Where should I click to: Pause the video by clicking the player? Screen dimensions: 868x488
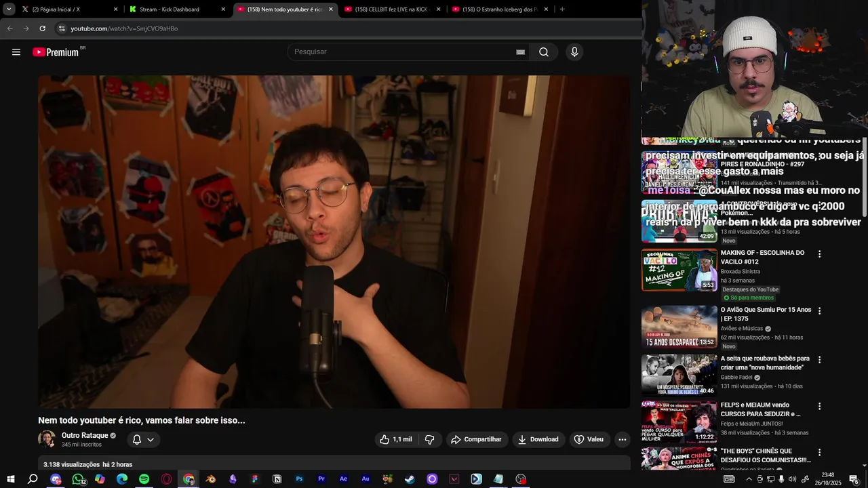[334, 242]
